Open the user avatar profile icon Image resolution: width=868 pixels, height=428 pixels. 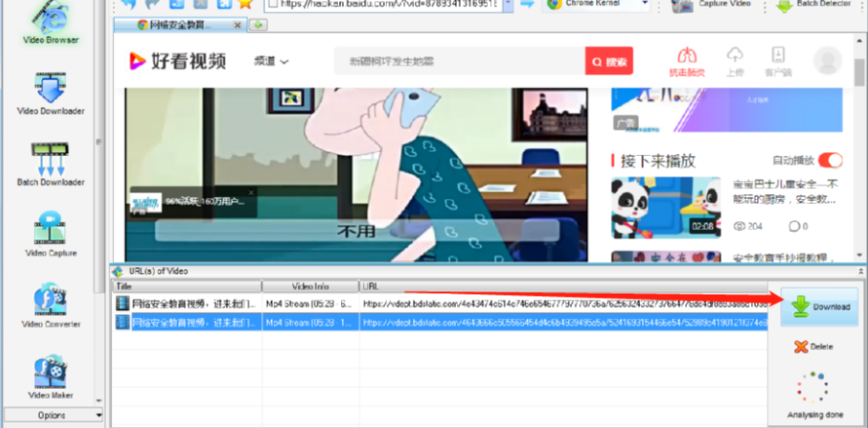tap(827, 60)
